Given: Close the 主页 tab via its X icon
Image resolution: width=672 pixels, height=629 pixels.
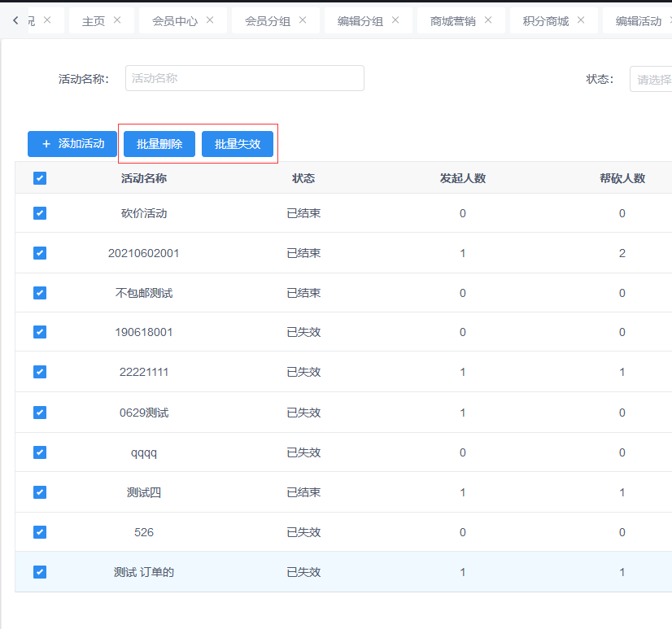Looking at the screenshot, I should [117, 20].
